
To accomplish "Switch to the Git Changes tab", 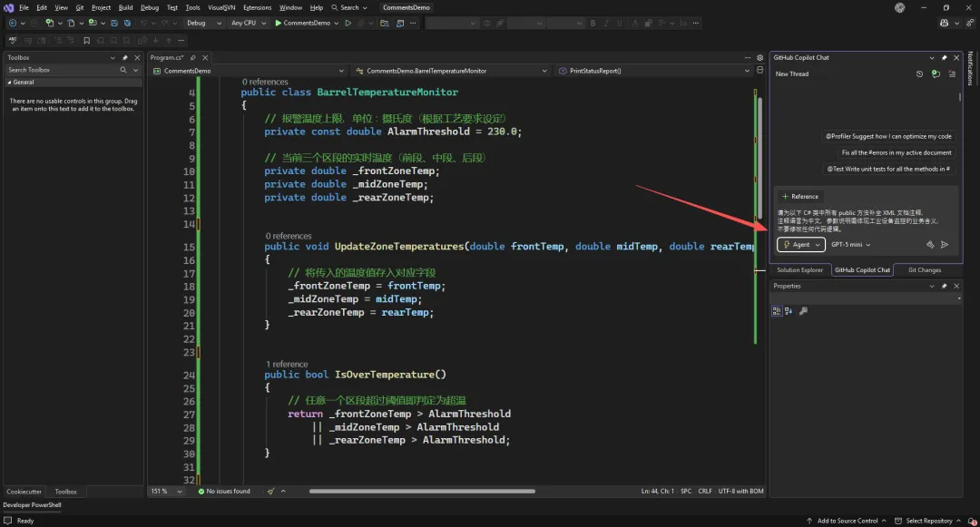I will click(x=925, y=270).
